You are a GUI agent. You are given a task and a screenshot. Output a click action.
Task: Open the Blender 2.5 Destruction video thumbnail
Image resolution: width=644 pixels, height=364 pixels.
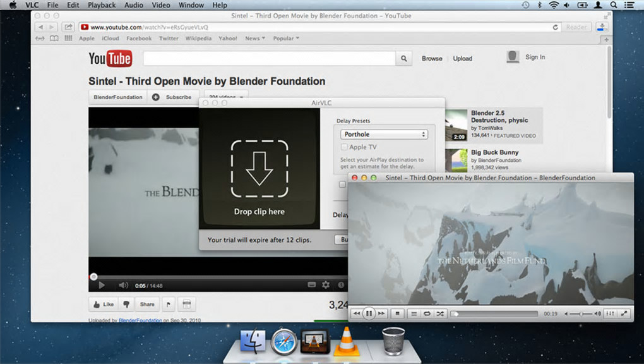coord(456,126)
